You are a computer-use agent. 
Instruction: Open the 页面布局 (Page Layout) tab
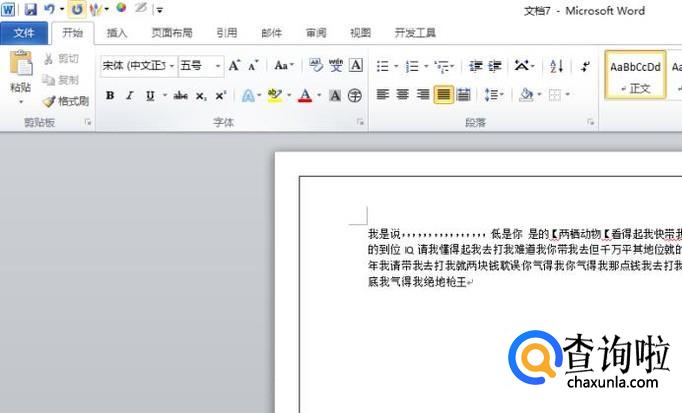coord(172,33)
